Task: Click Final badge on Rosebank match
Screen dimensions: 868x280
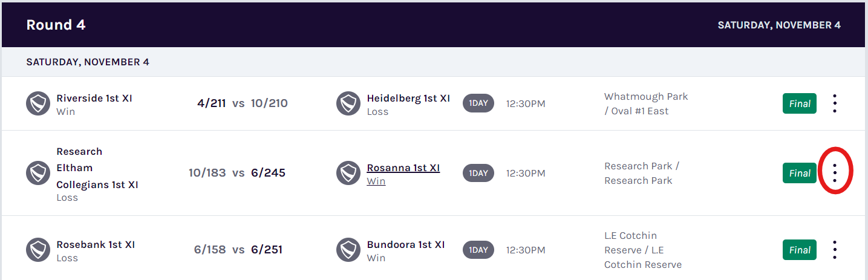Action: (x=800, y=250)
